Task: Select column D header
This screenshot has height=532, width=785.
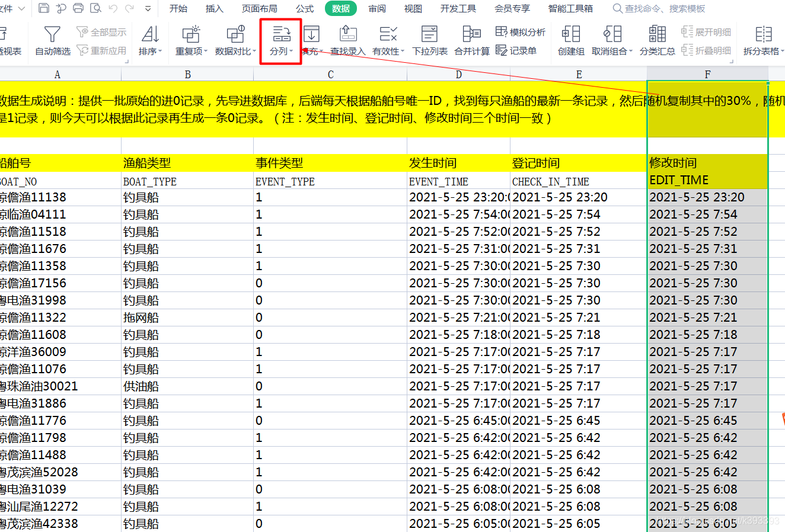Action: pyautogui.click(x=458, y=74)
